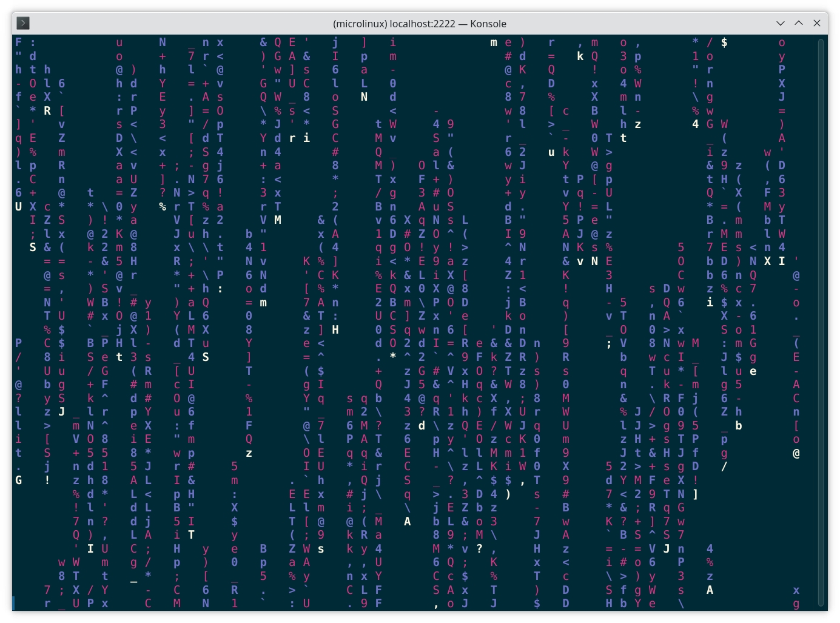Click the bold letter J in the lower left area

[61, 411]
